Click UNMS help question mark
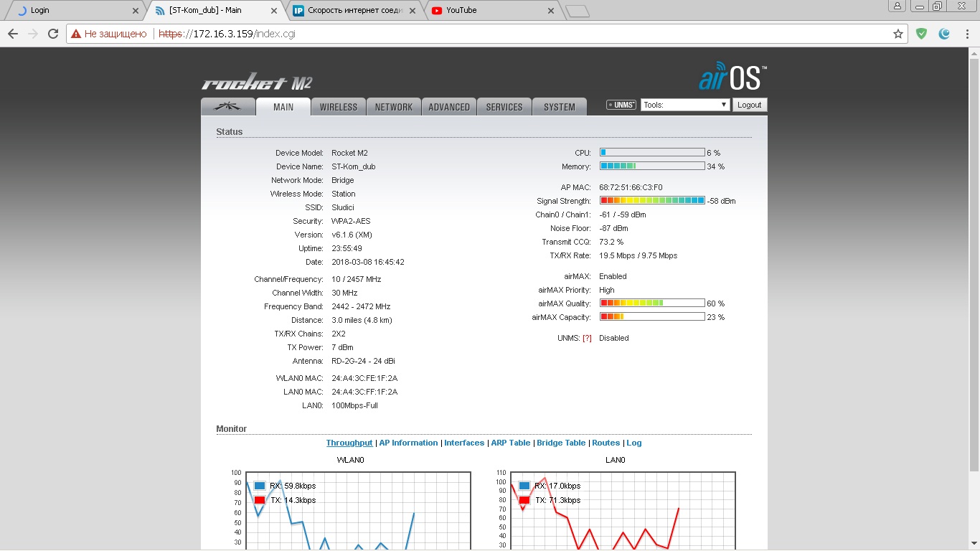This screenshot has height=551, width=980. [587, 338]
